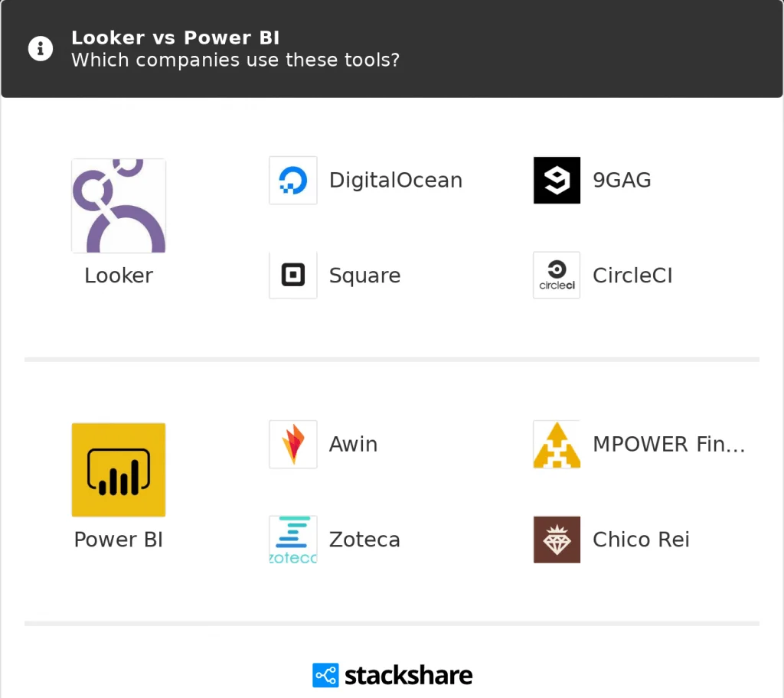The image size is (784, 698).
Task: Click the 9GAG logo icon
Action: 557,181
